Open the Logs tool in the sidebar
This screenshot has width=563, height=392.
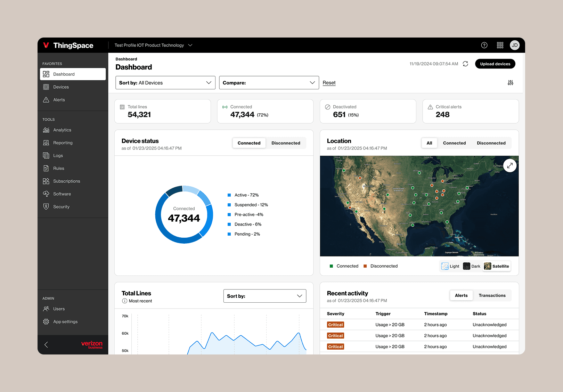click(x=58, y=155)
